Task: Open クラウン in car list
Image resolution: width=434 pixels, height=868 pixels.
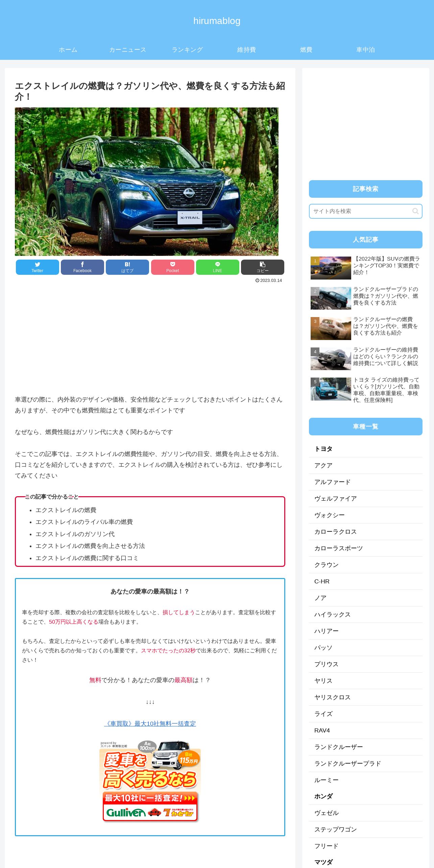Action: (365, 565)
